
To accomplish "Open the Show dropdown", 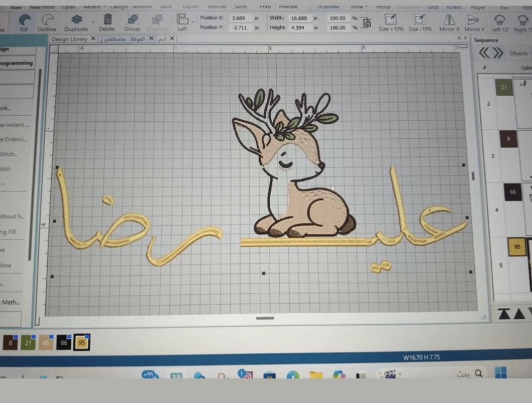I will coord(358,7).
